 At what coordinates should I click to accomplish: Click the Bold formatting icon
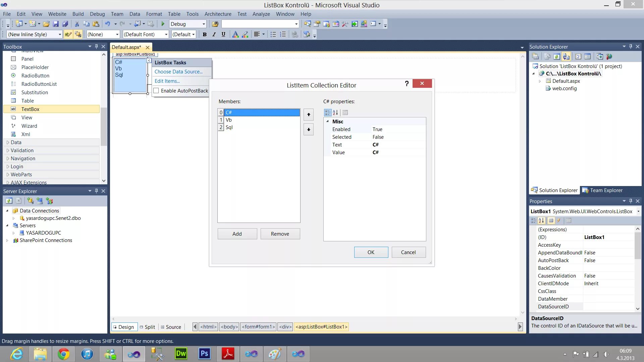pyautogui.click(x=205, y=34)
